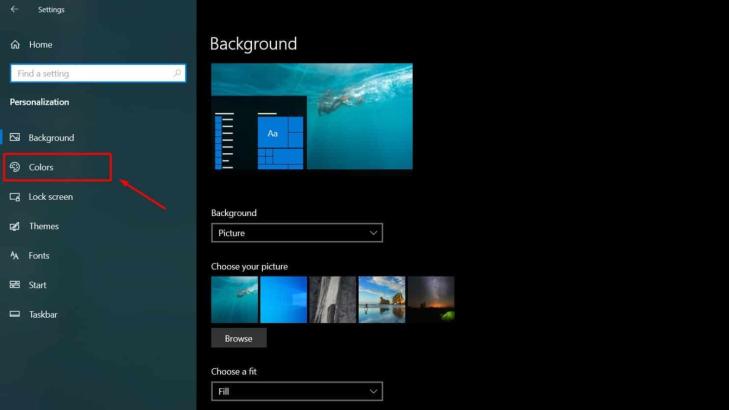
Task: Click the Home icon in sidebar
Action: coord(15,45)
